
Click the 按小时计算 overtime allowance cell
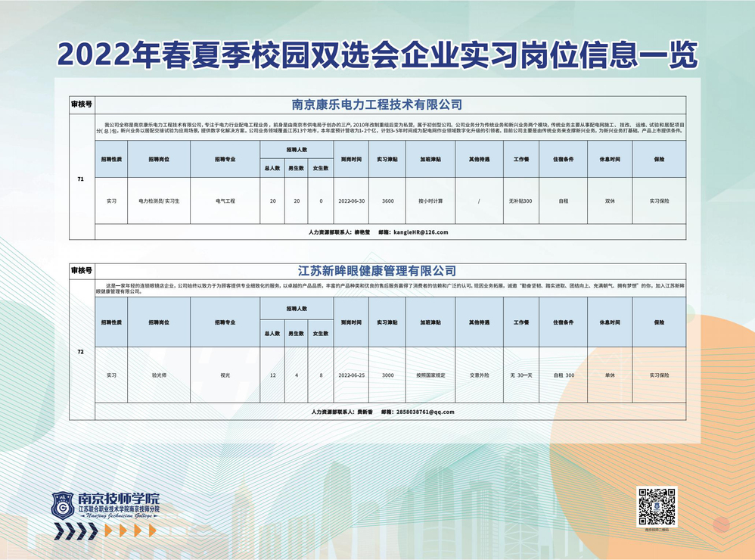click(x=430, y=201)
